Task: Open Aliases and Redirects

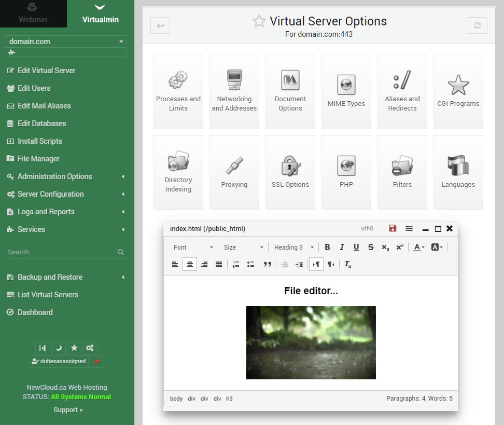Action: click(402, 92)
